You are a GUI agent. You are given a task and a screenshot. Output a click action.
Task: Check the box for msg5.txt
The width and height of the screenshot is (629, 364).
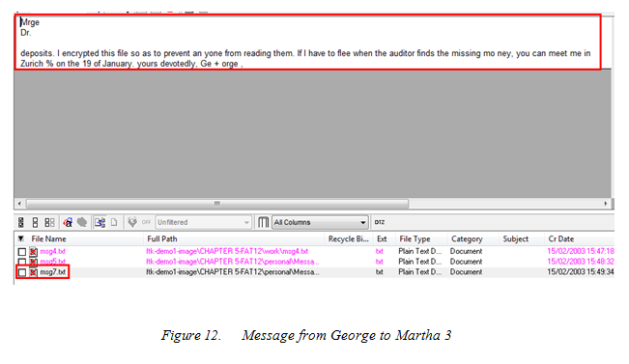[x=22, y=262]
